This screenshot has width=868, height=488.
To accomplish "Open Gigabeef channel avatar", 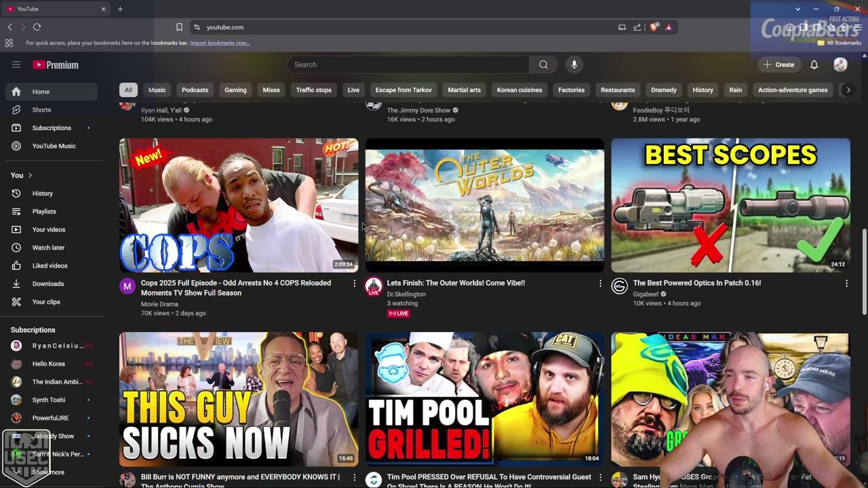I will click(x=620, y=286).
